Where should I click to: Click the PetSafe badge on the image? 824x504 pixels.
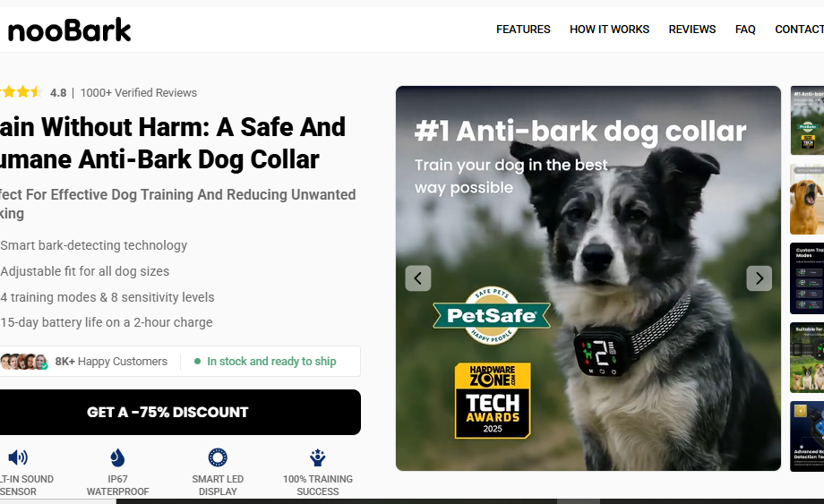point(492,315)
